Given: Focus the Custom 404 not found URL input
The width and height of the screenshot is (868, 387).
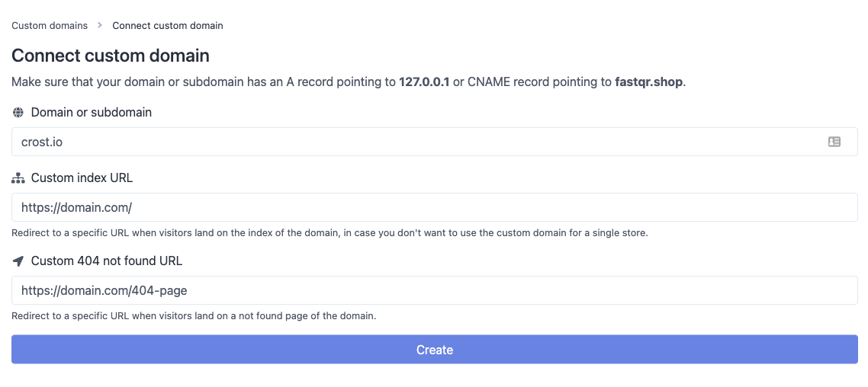Looking at the screenshot, I should [435, 290].
